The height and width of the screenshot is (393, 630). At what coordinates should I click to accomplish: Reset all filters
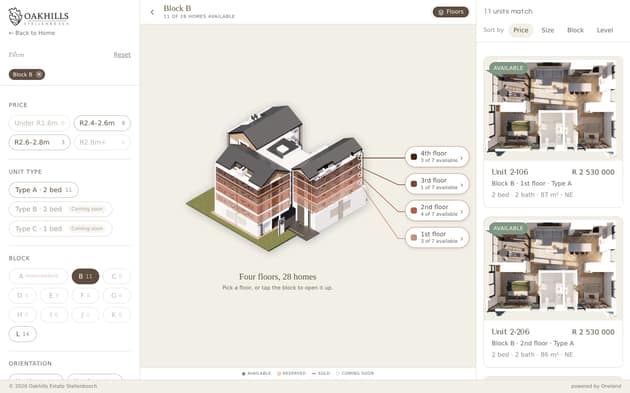coord(122,55)
